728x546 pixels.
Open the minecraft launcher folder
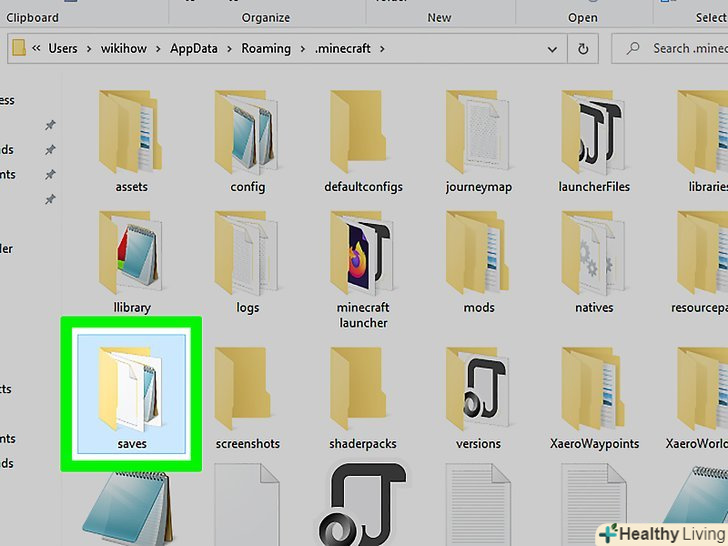pyautogui.click(x=363, y=269)
